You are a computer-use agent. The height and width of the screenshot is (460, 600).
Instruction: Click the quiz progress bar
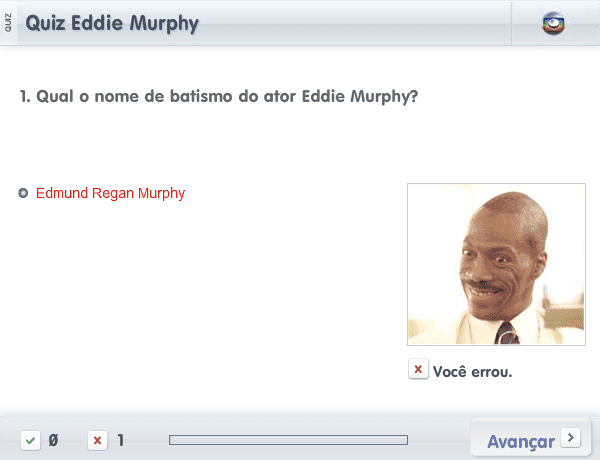coord(288,440)
